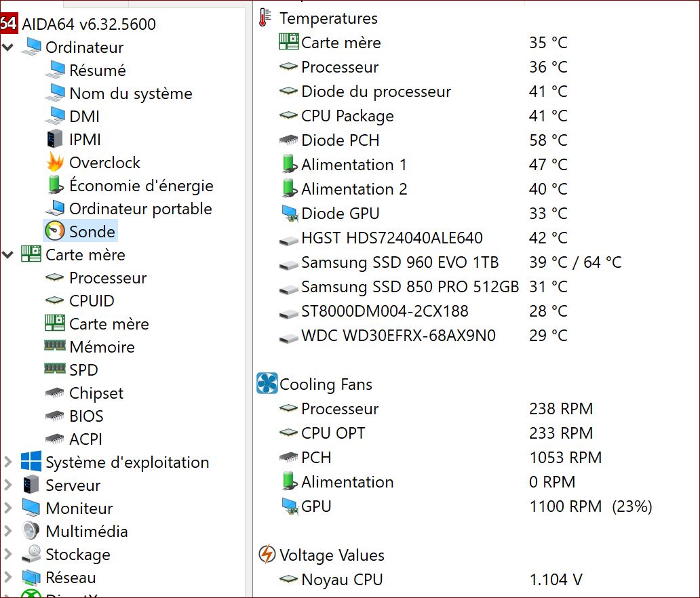Collapse the Carte mère tree branch
700x598 pixels.
(x=7, y=255)
